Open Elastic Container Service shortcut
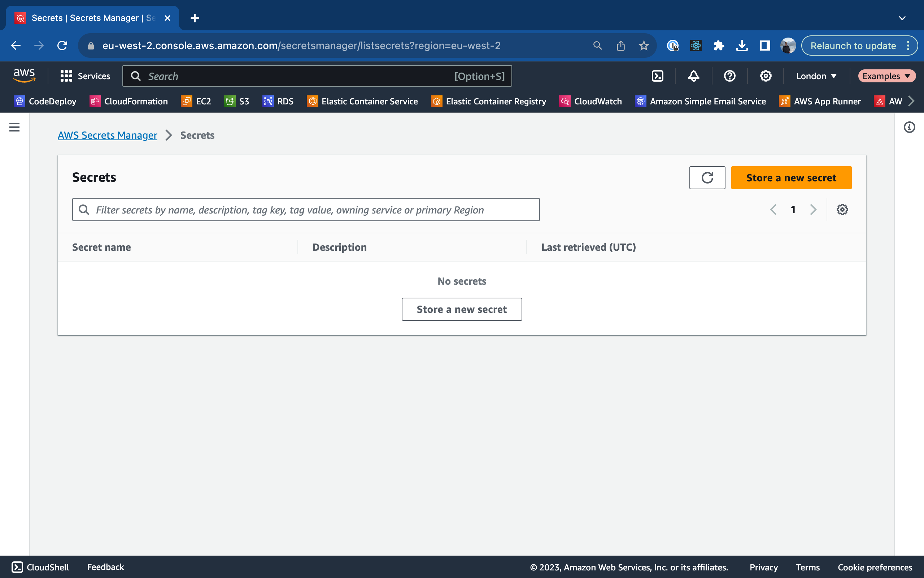924x578 pixels. 362,101
